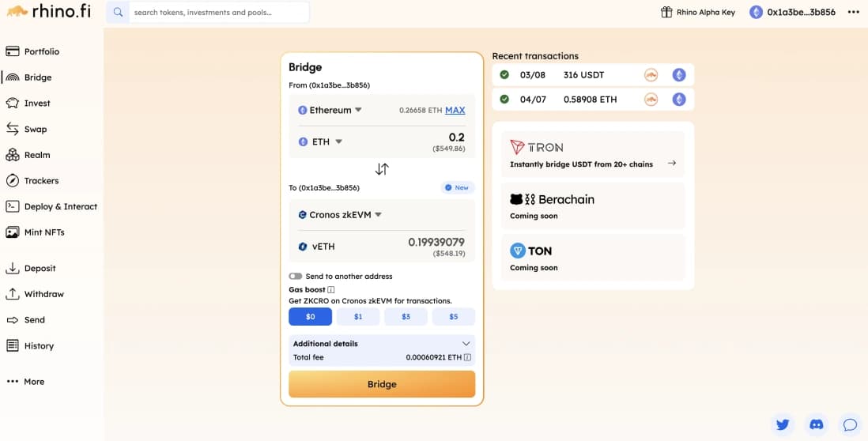Open the Discord icon
This screenshot has width=868, height=441.
pos(816,424)
